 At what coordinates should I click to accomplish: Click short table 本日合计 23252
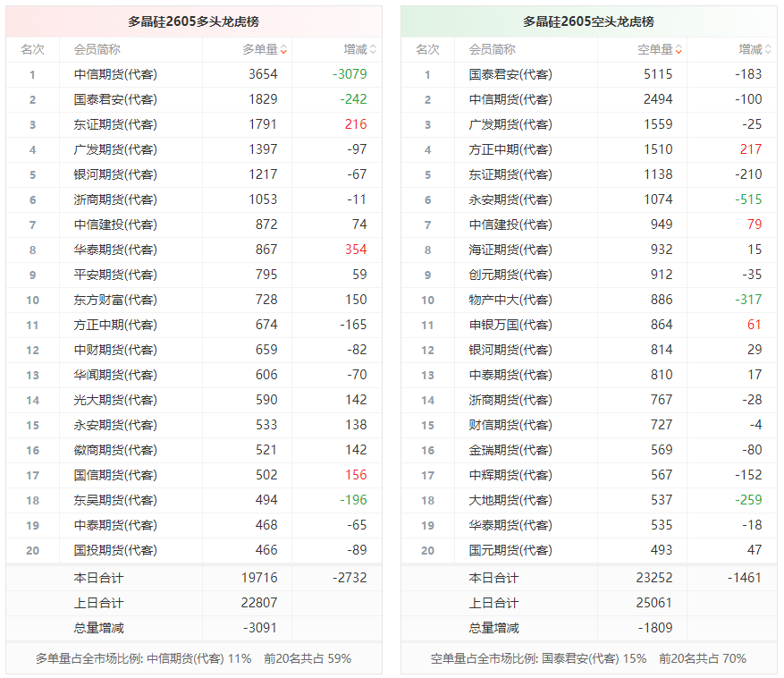click(x=654, y=578)
